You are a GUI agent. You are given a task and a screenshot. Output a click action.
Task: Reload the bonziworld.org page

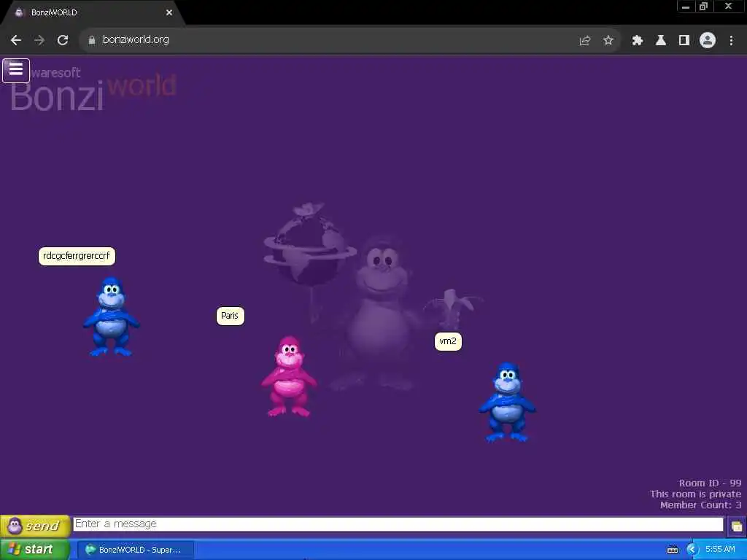pos(63,41)
